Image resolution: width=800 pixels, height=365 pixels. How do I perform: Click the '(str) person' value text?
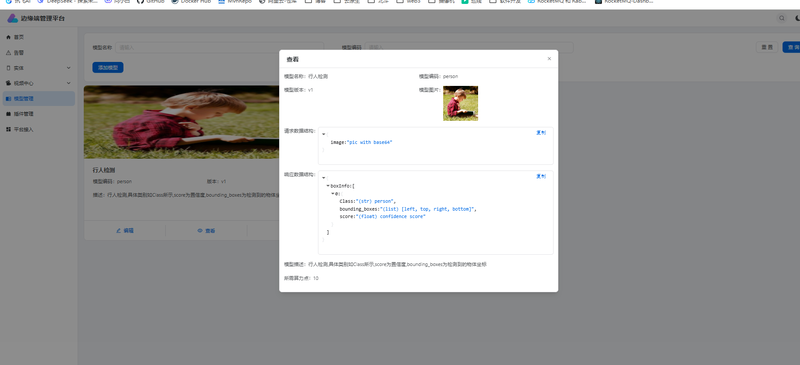375,201
